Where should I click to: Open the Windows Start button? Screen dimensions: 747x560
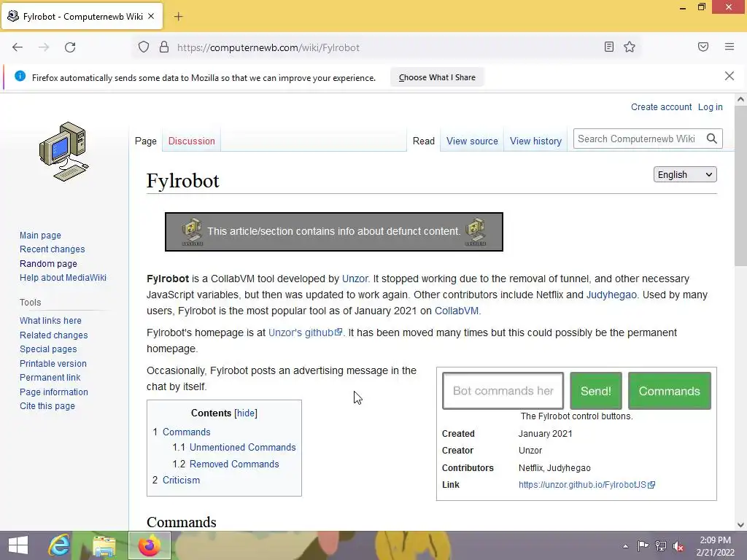[x=18, y=545]
